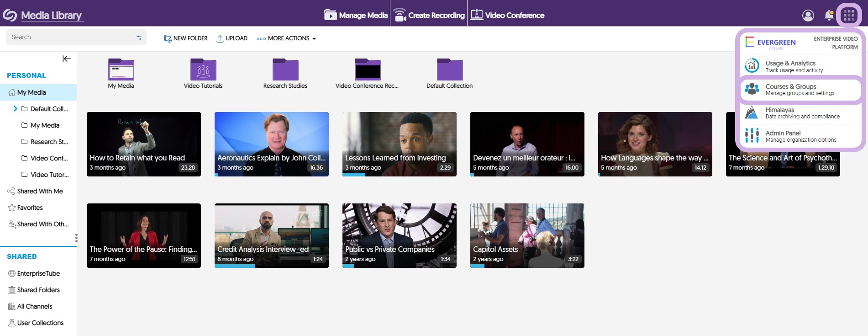Select Favorites in the sidebar

[x=30, y=208]
